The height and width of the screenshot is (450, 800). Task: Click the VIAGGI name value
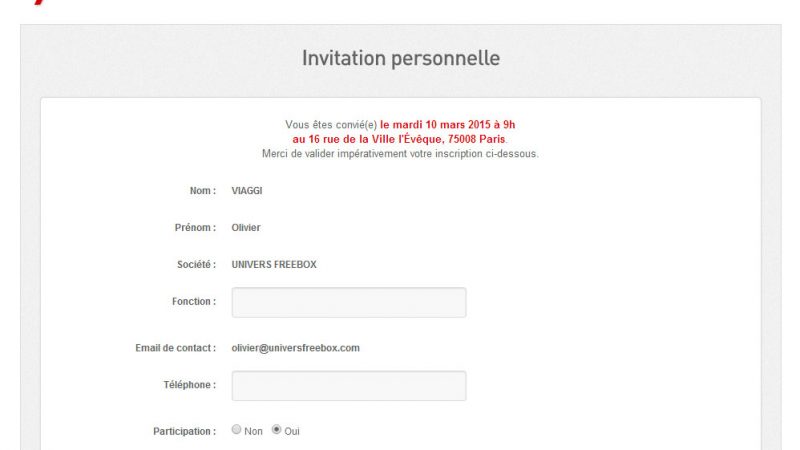247,190
